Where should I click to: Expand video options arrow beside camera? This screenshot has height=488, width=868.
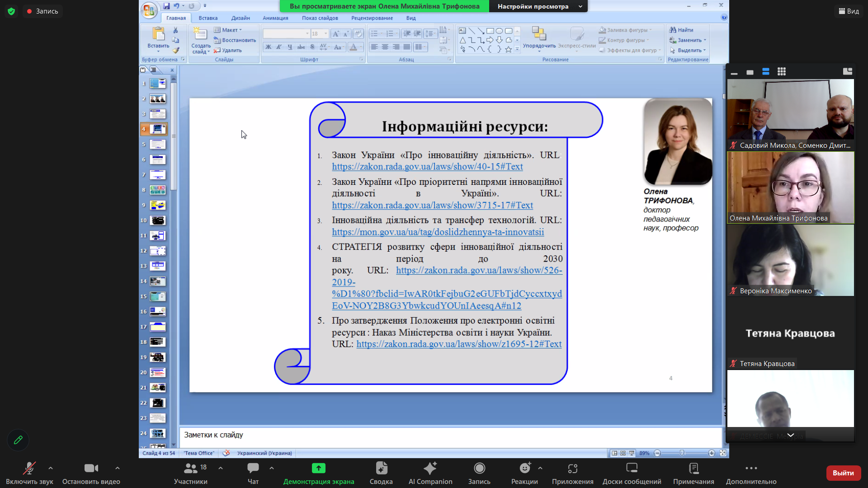tap(118, 468)
